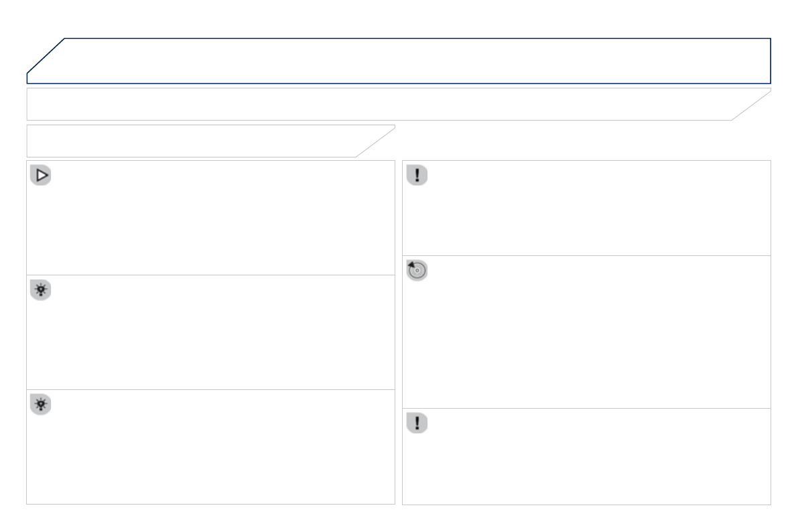Screen dimensions: 798x532
Task: Select the dark-blue outlined title banner
Action: pos(415,60)
